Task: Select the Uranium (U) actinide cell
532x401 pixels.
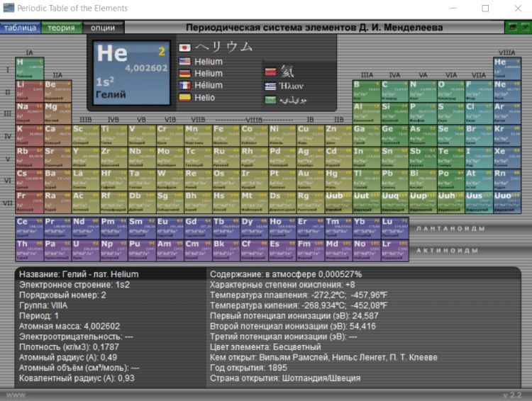Action: [x=86, y=250]
